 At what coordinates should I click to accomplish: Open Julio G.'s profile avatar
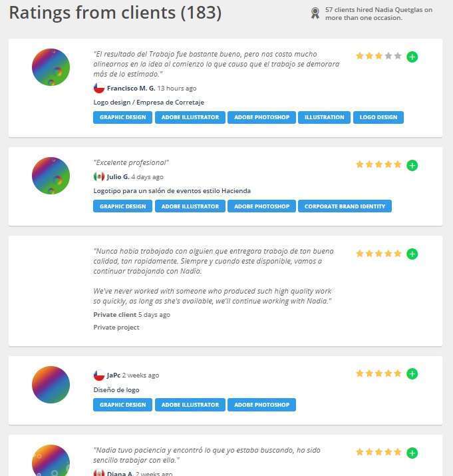click(51, 176)
